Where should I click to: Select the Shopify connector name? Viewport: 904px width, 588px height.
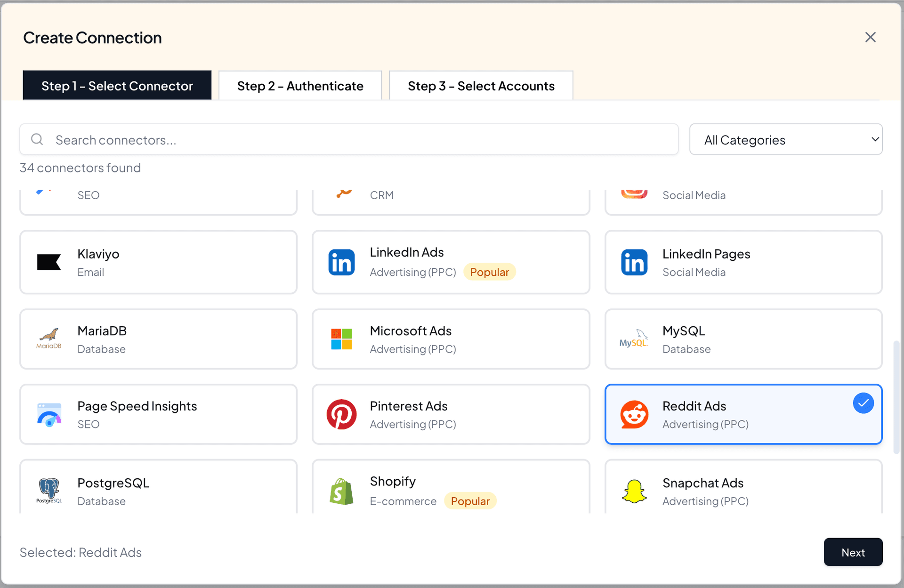tap(393, 481)
